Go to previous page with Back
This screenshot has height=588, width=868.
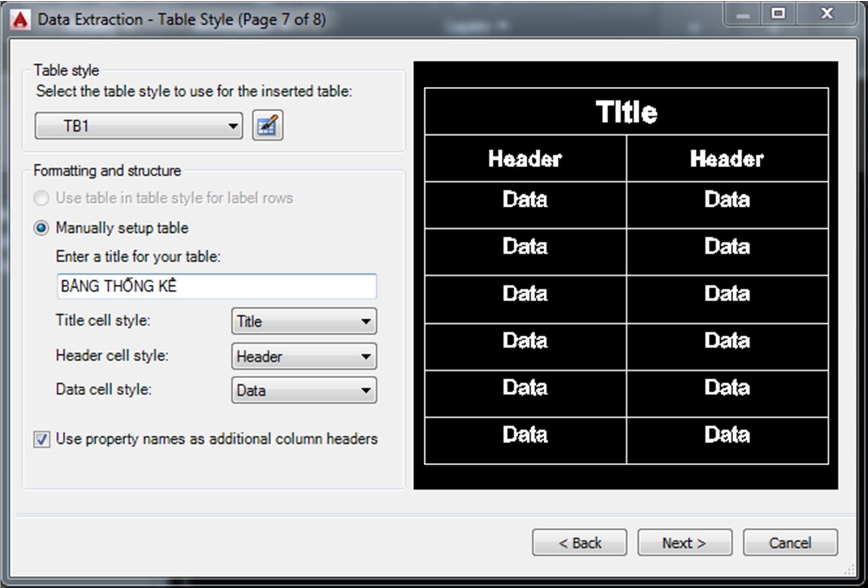tap(579, 543)
